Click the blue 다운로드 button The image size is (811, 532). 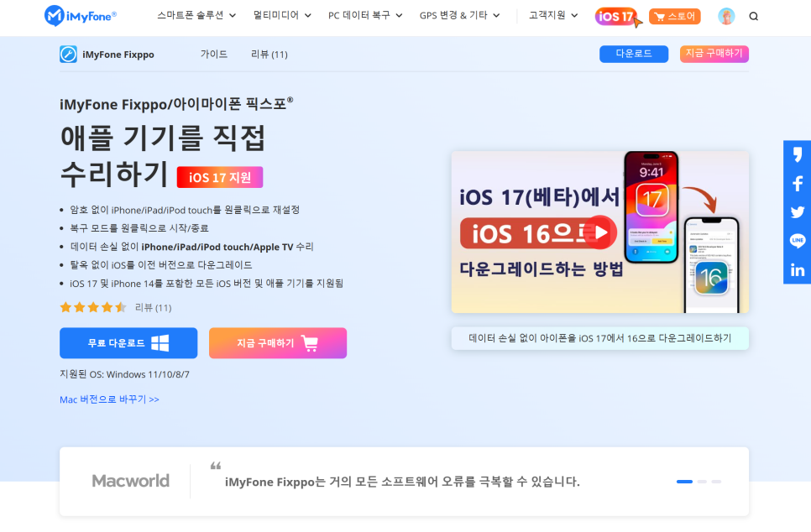(634, 54)
